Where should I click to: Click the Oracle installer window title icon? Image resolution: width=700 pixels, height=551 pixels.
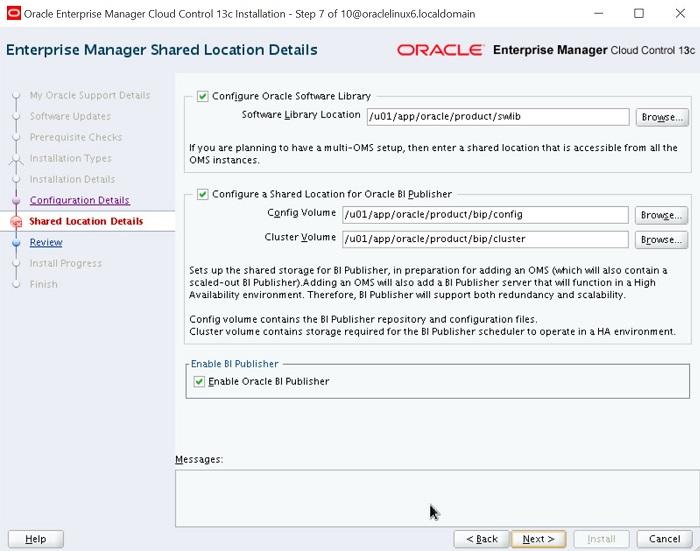(13, 13)
